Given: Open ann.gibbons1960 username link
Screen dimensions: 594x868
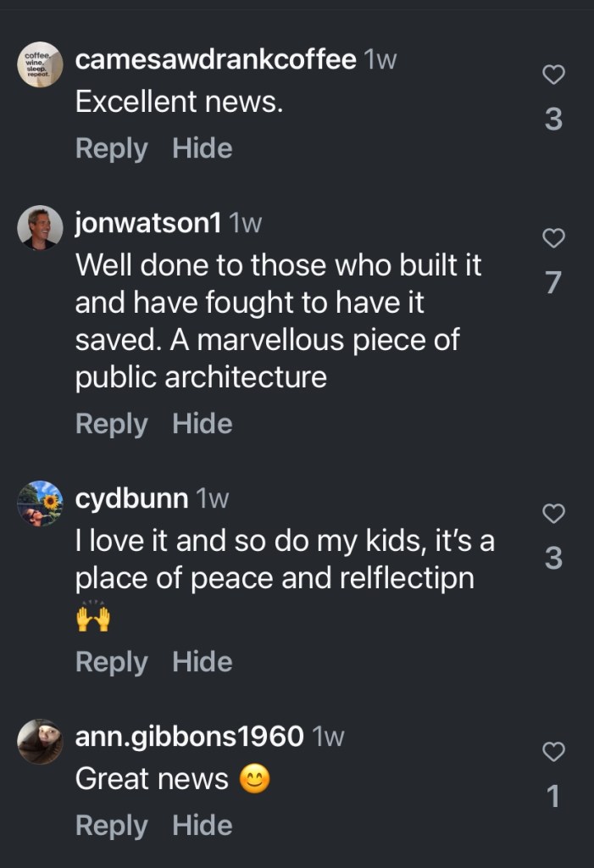Looking at the screenshot, I should [x=189, y=737].
